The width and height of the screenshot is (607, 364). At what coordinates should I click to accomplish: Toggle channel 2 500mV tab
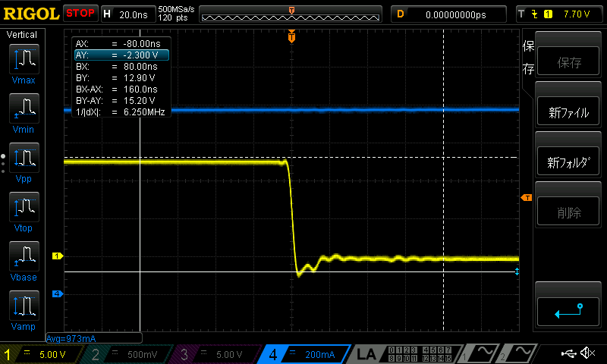pyautogui.click(x=127, y=354)
